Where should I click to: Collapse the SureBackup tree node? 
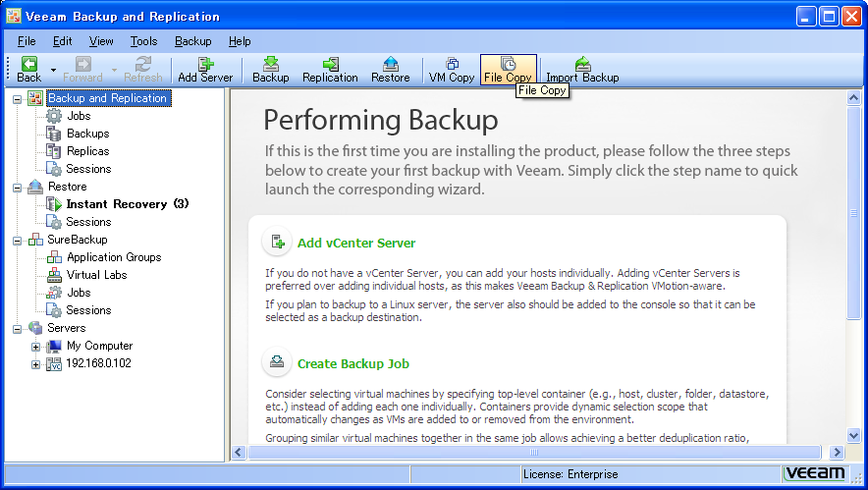click(x=18, y=240)
